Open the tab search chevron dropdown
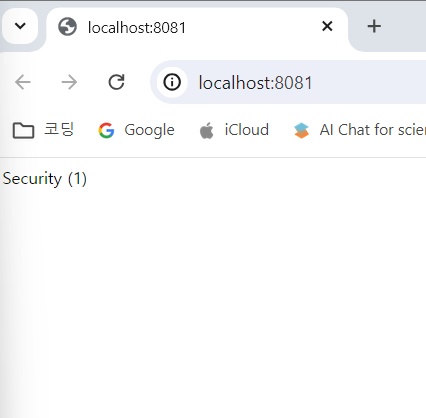Viewport: 426px width, 418px height. click(x=20, y=26)
